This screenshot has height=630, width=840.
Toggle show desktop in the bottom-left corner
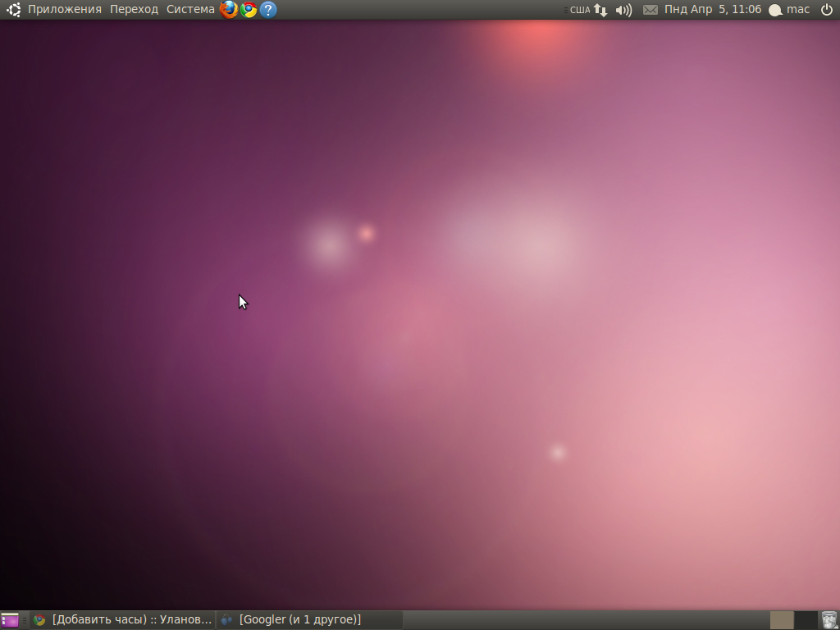[x=10, y=619]
